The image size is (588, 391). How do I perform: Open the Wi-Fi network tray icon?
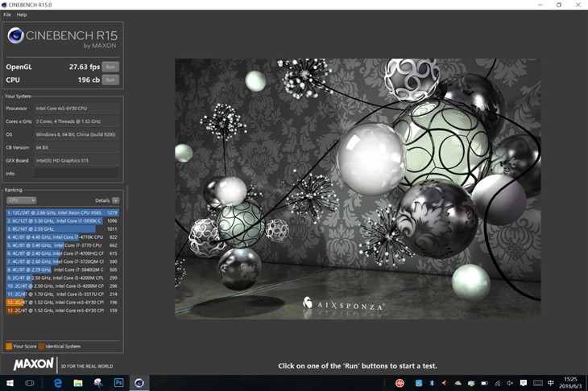(x=497, y=384)
